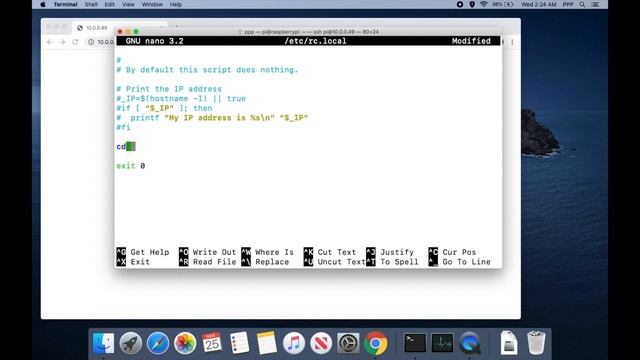
Task: Open the Edit menu
Action: (109, 4)
